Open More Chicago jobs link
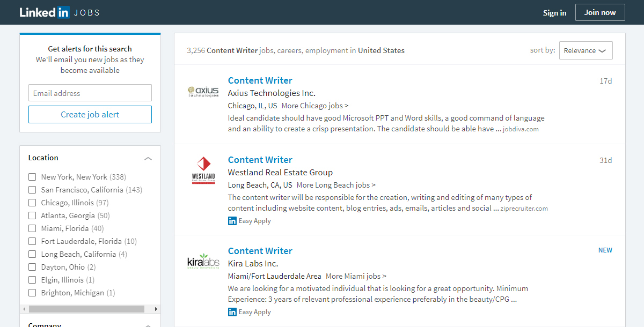Screen dimensions: 644x327 click(315, 106)
